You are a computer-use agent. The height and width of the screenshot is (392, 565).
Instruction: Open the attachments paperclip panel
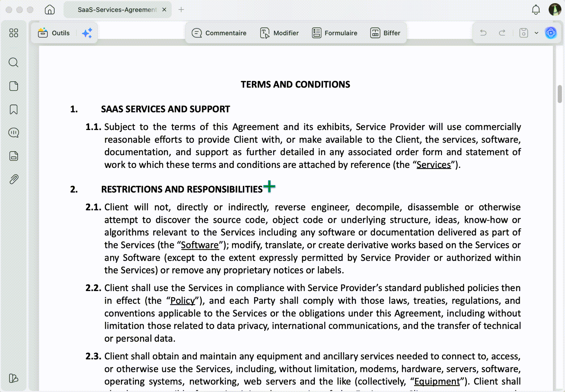pos(14,179)
